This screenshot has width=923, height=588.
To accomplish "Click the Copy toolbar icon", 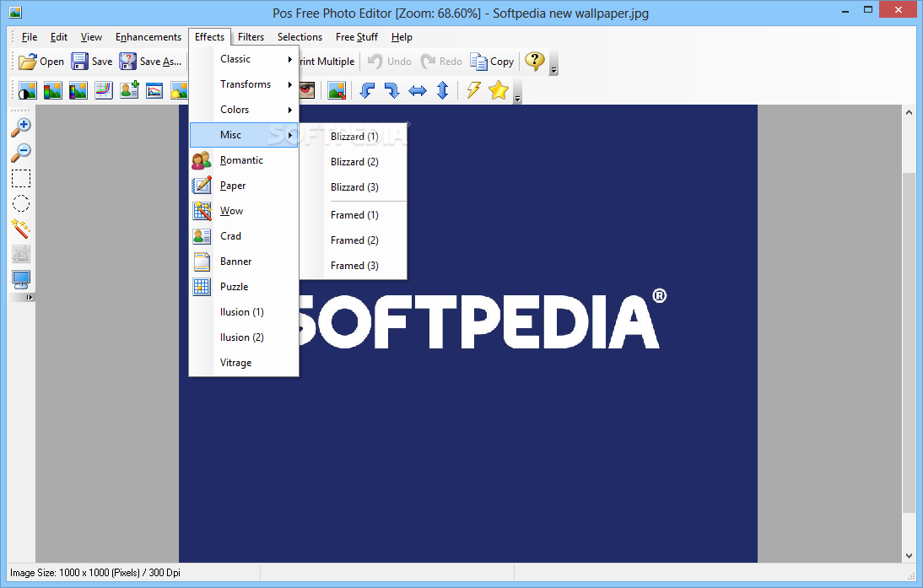I will coord(478,62).
